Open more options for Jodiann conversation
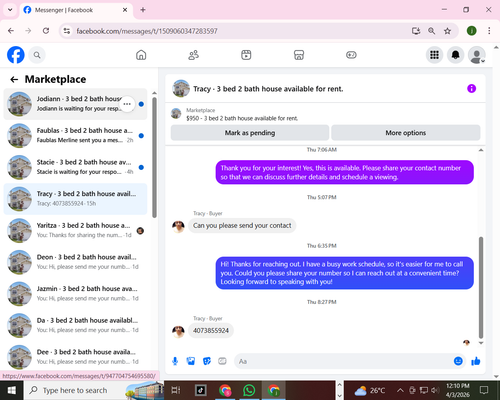 pyautogui.click(x=127, y=104)
